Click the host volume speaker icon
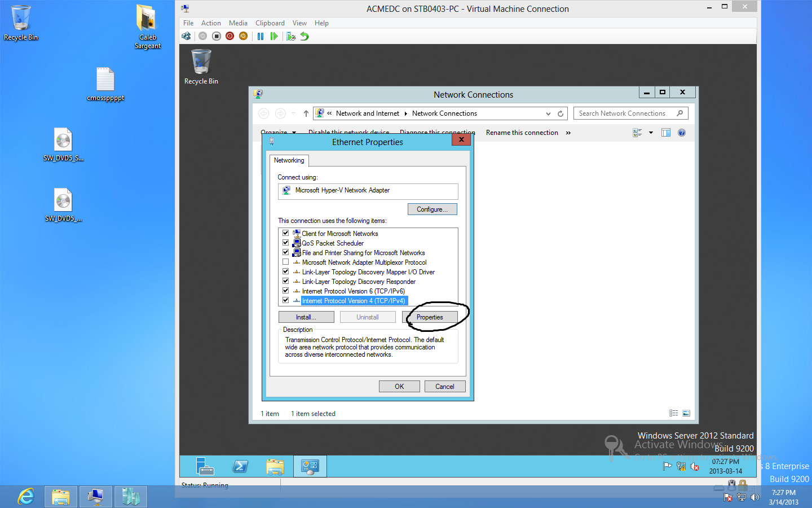 (755, 497)
